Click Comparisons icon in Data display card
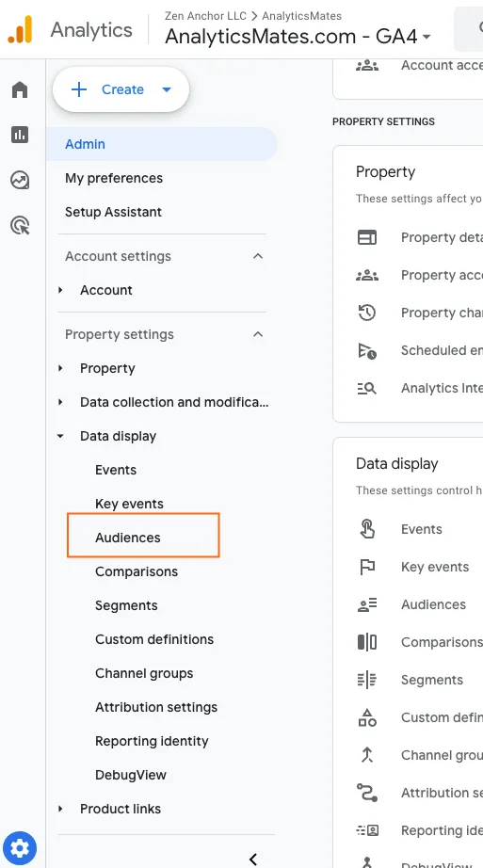This screenshot has width=483, height=868. pyautogui.click(x=366, y=642)
